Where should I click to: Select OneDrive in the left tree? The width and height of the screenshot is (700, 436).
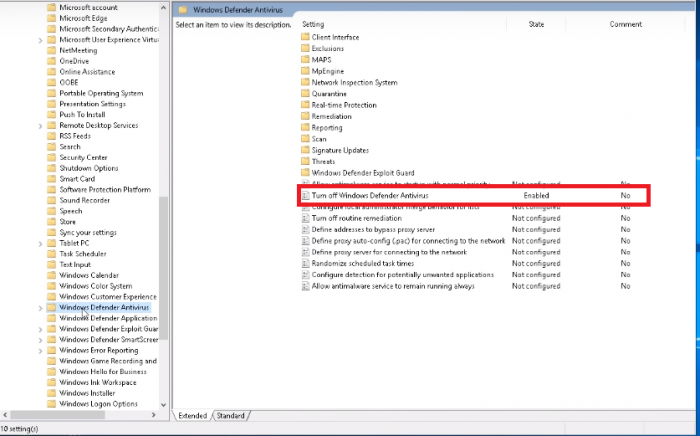coord(74,60)
